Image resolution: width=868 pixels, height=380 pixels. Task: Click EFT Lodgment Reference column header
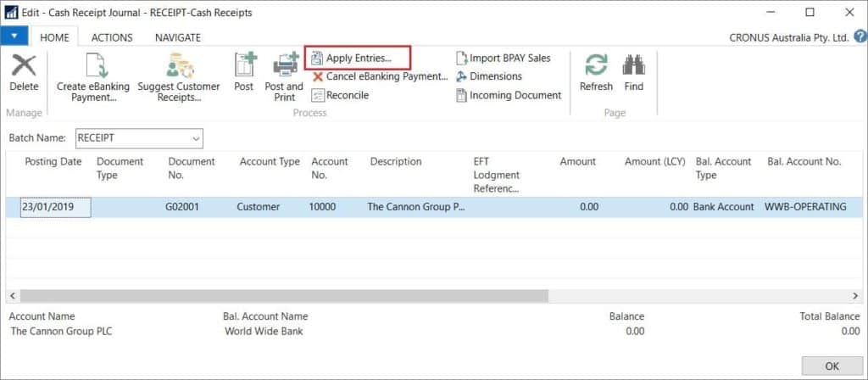click(x=497, y=175)
